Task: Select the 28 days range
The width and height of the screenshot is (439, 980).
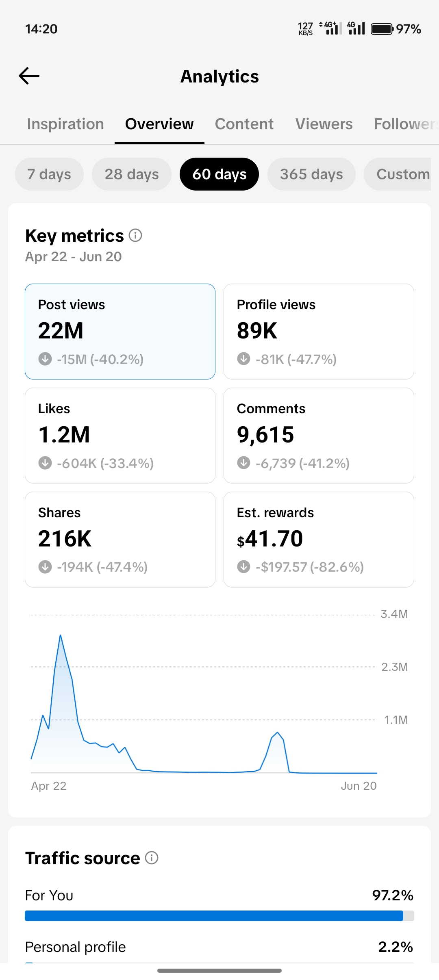Action: tap(132, 174)
